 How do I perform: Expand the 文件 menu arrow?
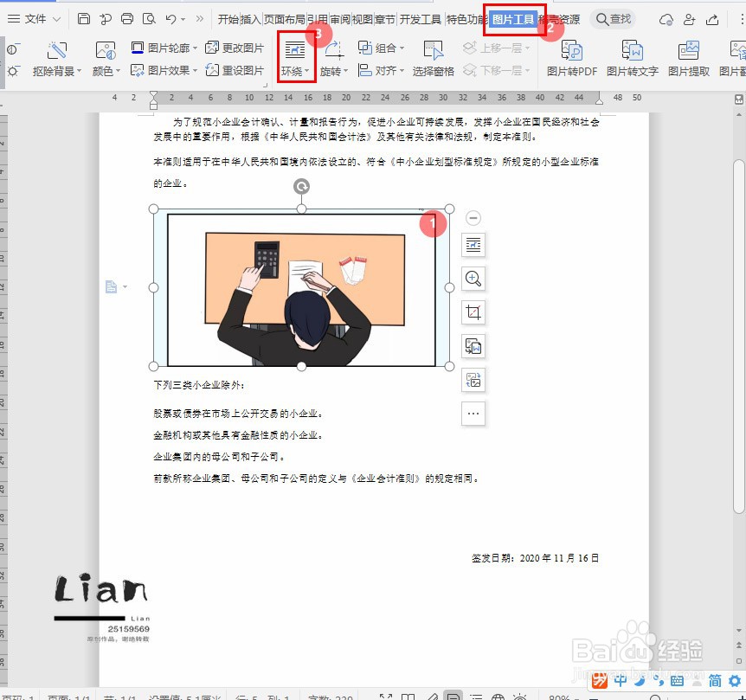coord(56,19)
